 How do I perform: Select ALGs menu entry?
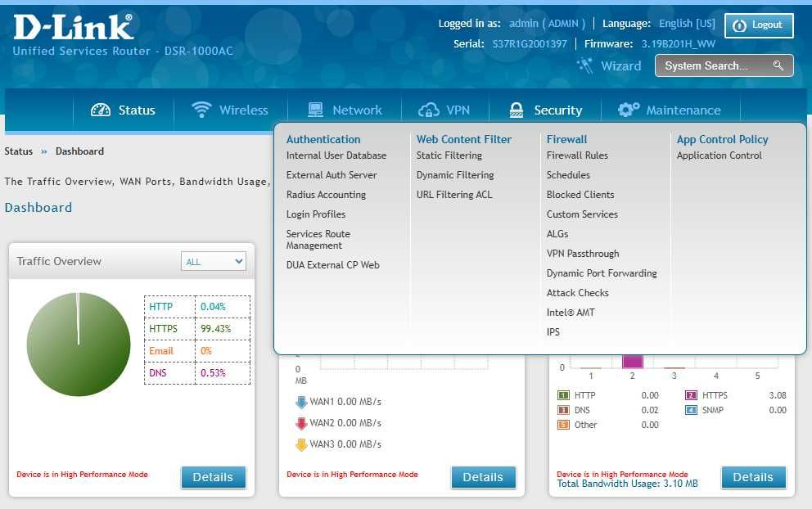[x=557, y=234]
